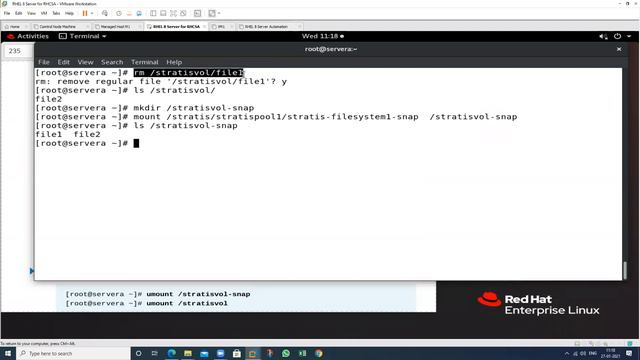This screenshot has height=360, width=640.
Task: Open terminal View menu
Action: pyautogui.click(x=85, y=62)
